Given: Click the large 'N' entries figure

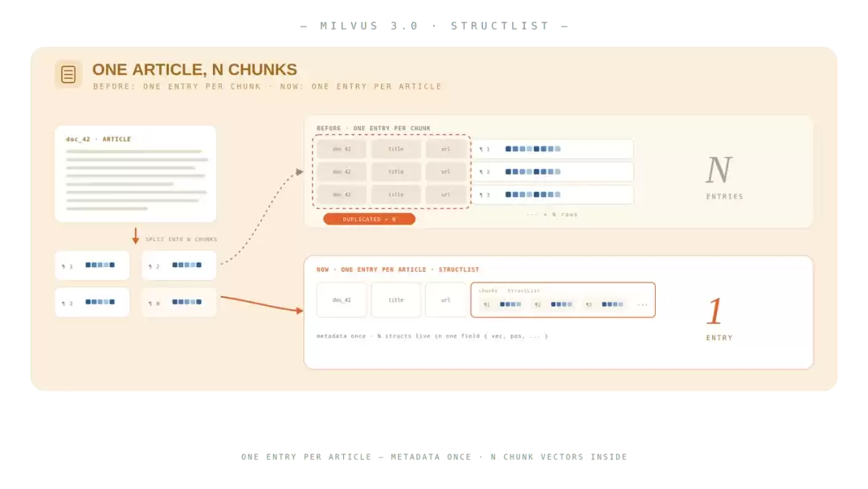Looking at the screenshot, I should pyautogui.click(x=719, y=170).
